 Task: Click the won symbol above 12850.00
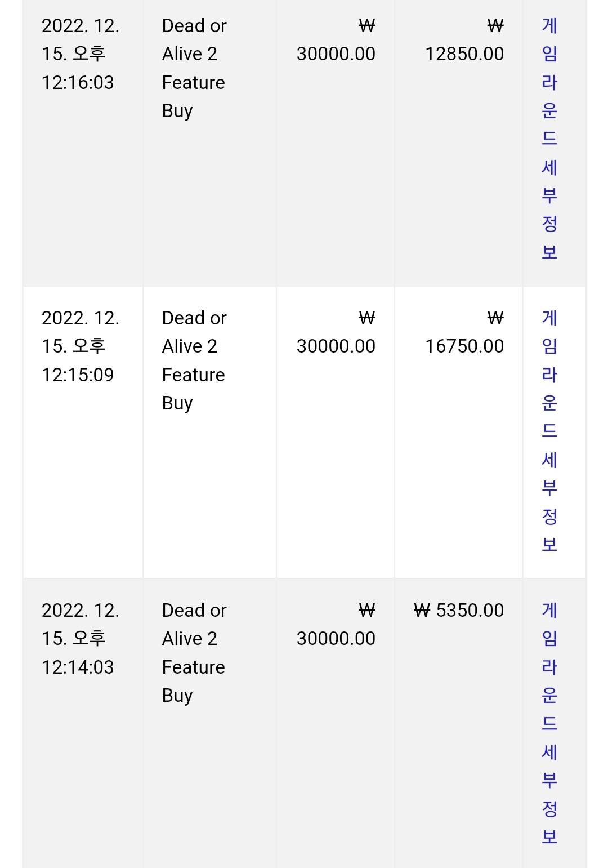pyautogui.click(x=495, y=26)
